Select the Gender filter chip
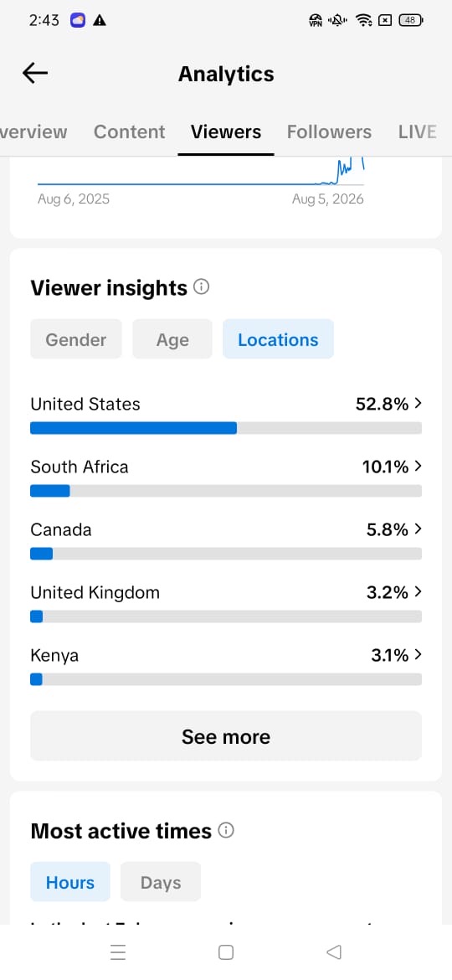Screen dimensions: 452x980 click(x=76, y=339)
